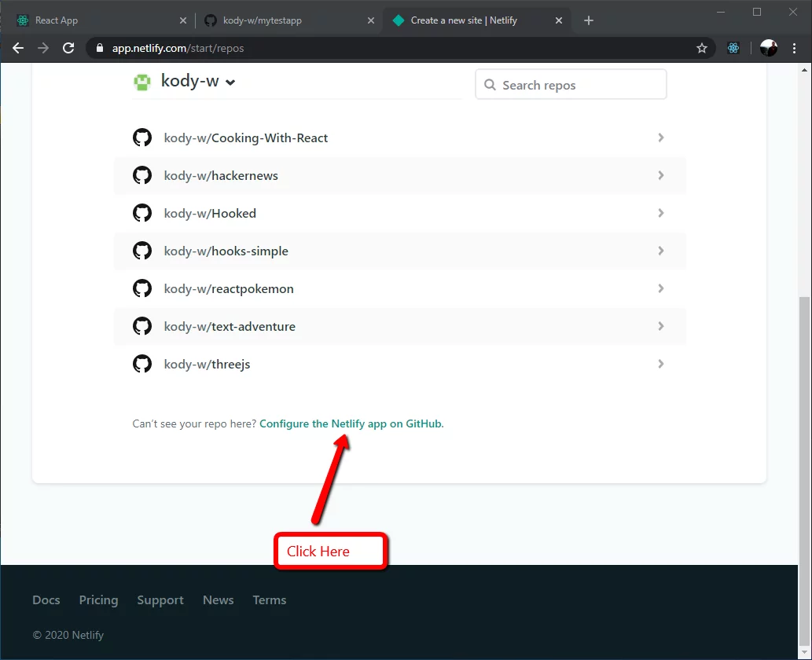Expand the kody-w account dropdown
Viewport: 812px width, 660px height.
pos(230,82)
